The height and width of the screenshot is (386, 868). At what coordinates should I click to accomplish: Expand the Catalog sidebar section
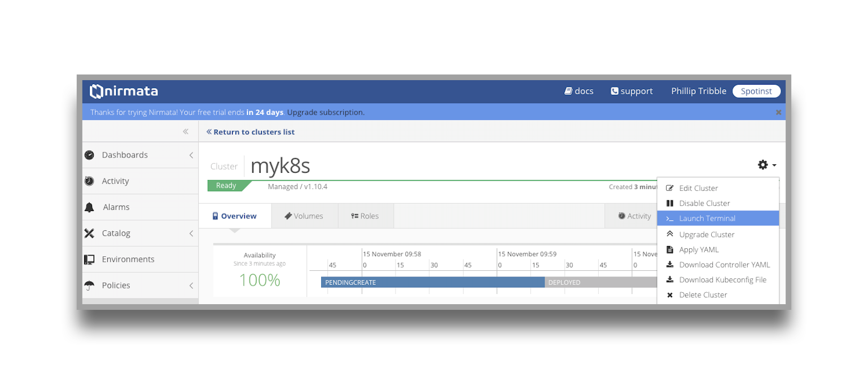[191, 233]
